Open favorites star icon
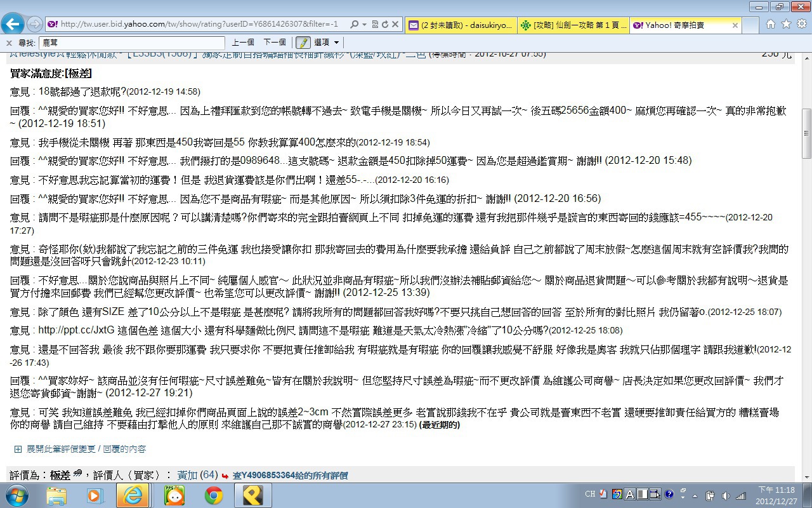 point(786,24)
